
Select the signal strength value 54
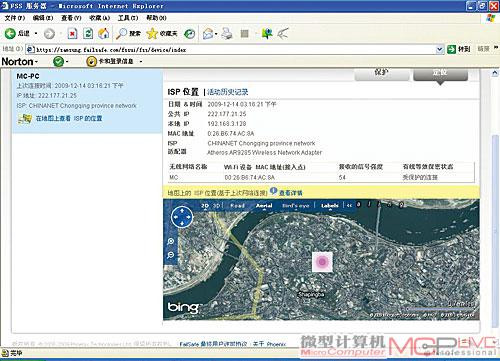[x=342, y=177]
